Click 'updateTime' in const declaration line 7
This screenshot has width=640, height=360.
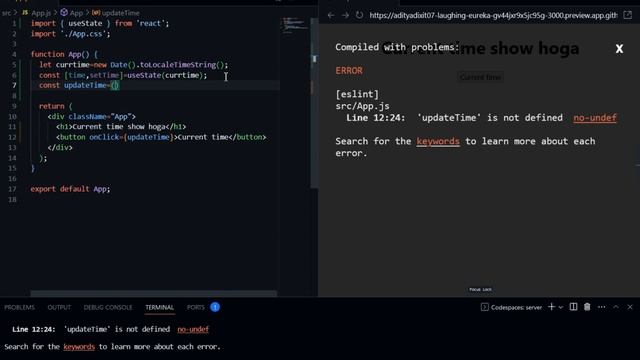pyautogui.click(x=85, y=85)
